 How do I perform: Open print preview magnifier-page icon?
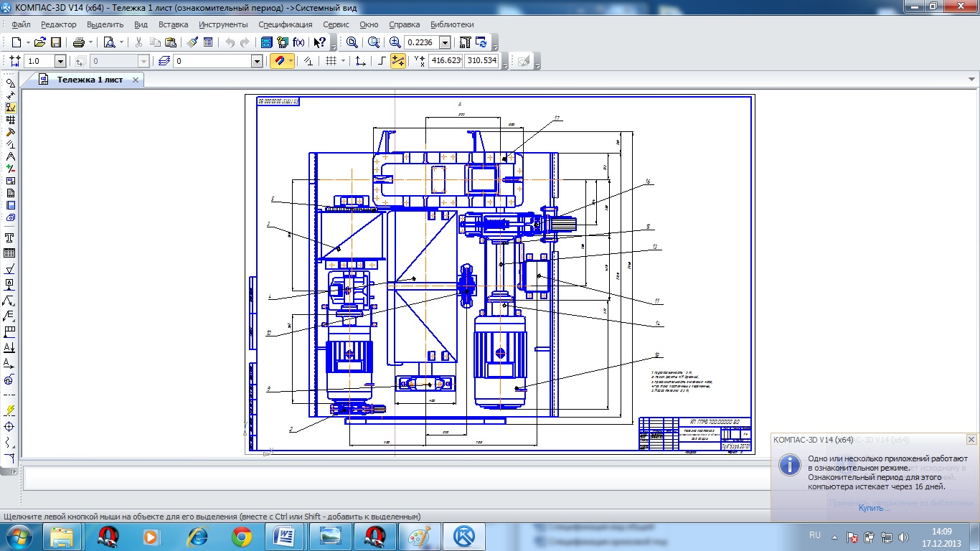pos(109,42)
